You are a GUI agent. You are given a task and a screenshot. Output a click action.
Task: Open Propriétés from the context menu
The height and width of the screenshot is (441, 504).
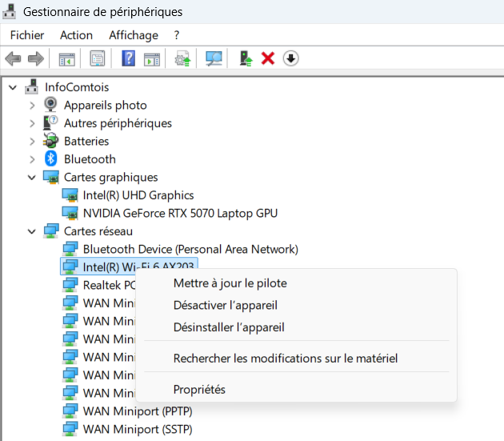(x=199, y=390)
